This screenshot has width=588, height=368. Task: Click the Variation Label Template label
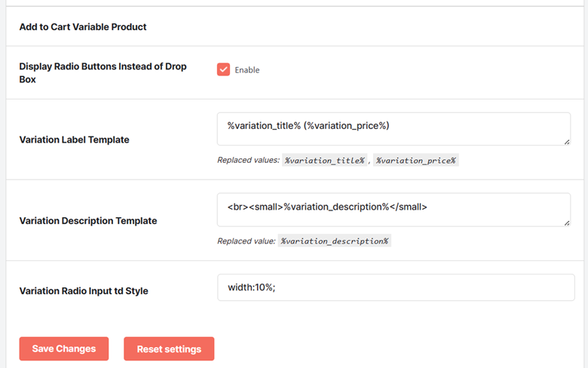click(74, 140)
